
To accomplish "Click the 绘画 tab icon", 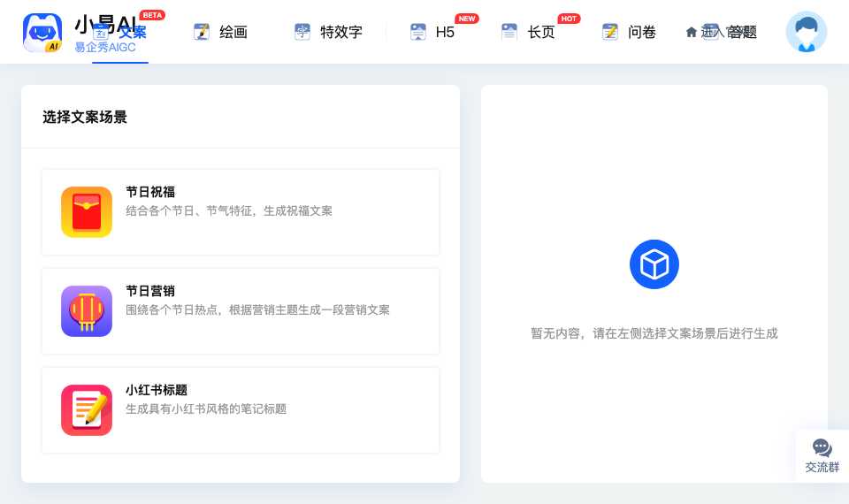I will pos(202,32).
